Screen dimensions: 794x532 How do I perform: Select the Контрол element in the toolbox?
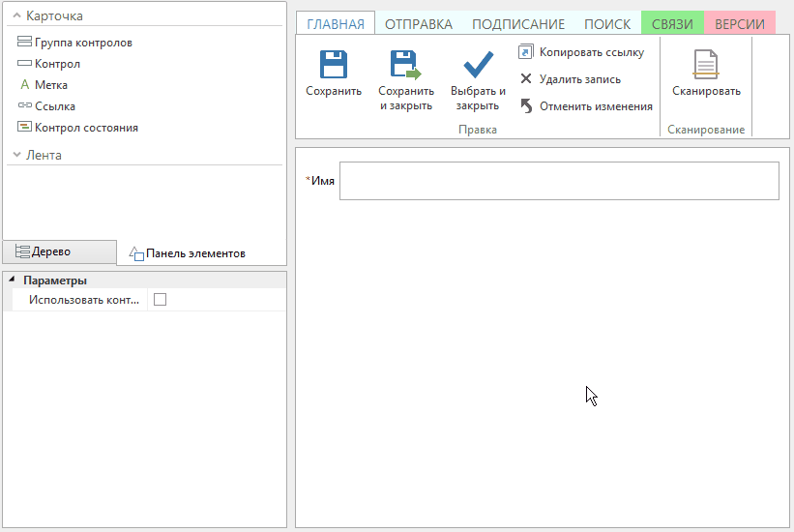57,64
